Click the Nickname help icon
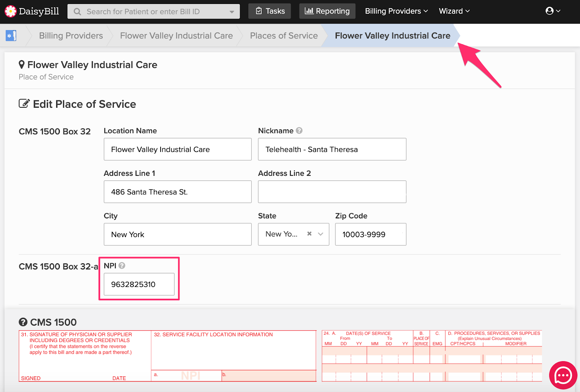This screenshot has width=580, height=392. click(299, 131)
